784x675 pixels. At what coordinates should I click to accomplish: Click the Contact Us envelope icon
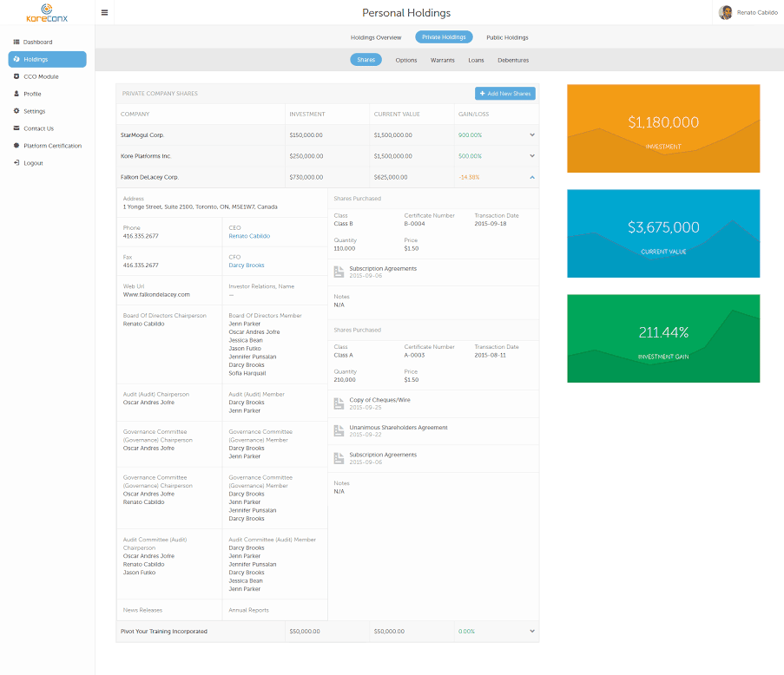[x=16, y=128]
